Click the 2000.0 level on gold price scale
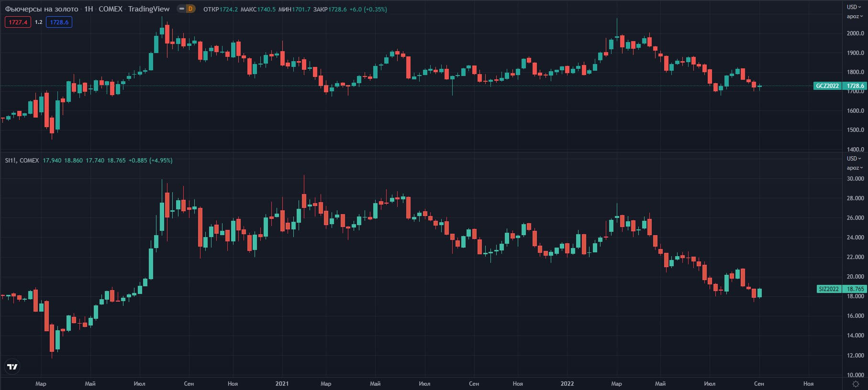Image resolution: width=868 pixels, height=390 pixels. point(855,33)
